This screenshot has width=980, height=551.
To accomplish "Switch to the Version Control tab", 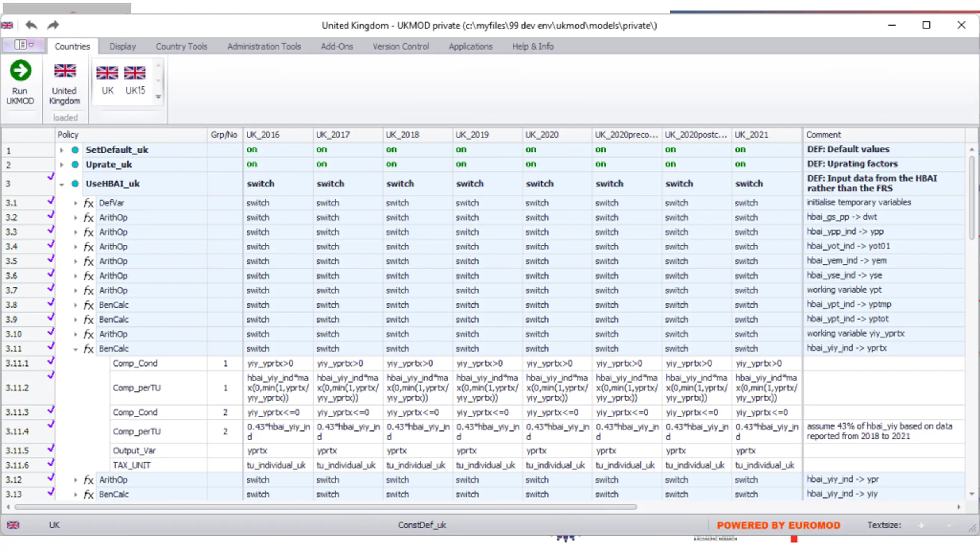I will pyautogui.click(x=401, y=46).
